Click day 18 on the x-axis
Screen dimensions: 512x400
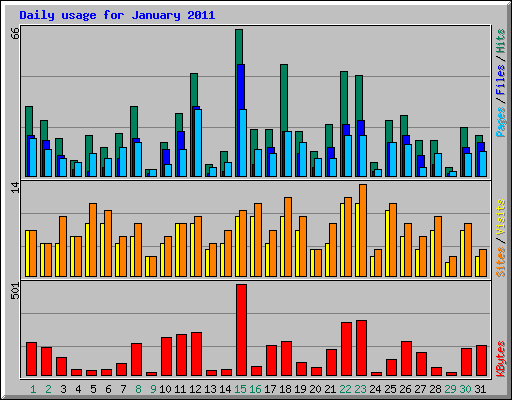pyautogui.click(x=285, y=389)
